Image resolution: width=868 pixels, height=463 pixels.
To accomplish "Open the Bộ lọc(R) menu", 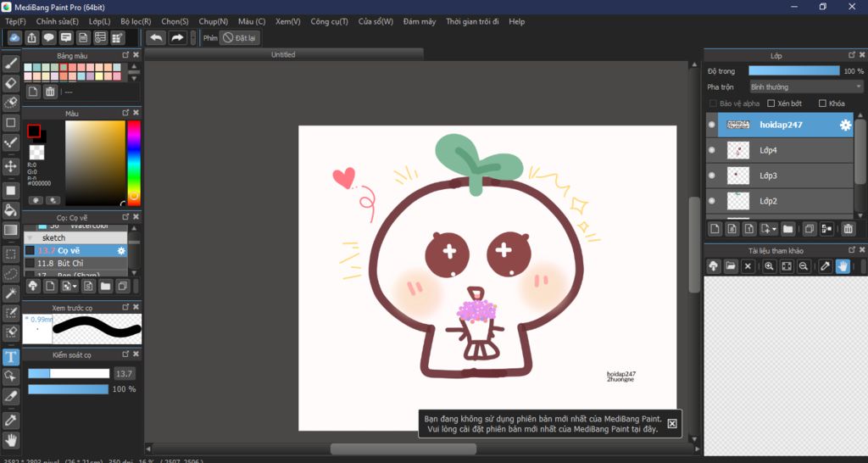I will [136, 21].
